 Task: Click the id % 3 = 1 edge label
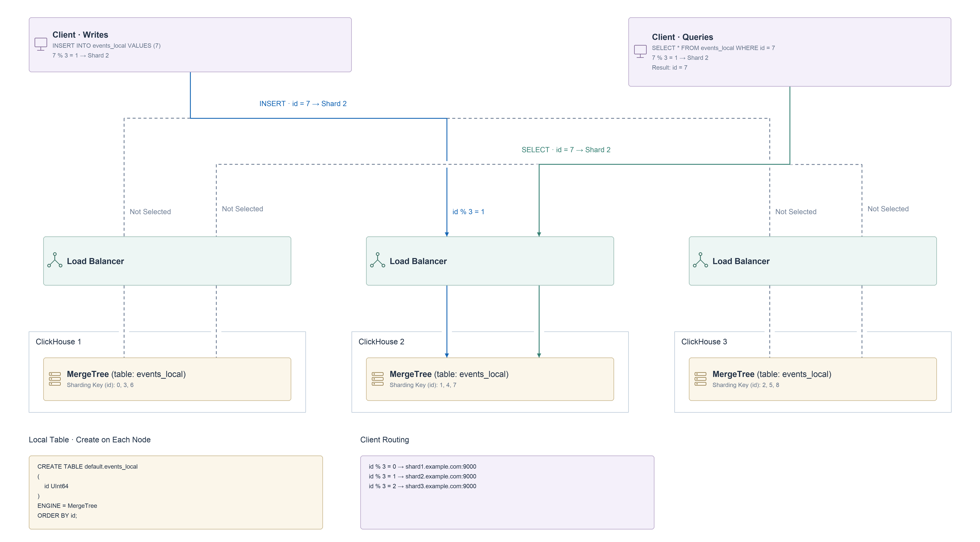pyautogui.click(x=468, y=212)
